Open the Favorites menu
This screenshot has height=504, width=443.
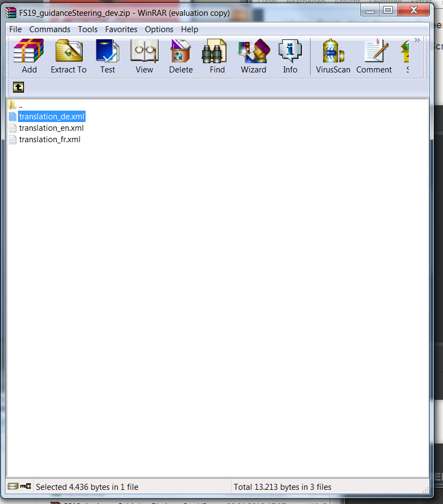tap(121, 29)
